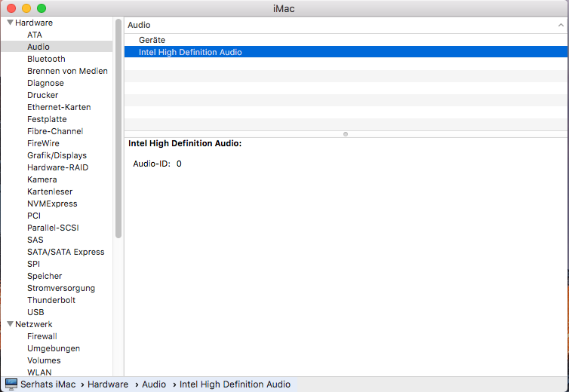Show Speicher hardware details
Screen dimensions: 569x392
(45, 276)
